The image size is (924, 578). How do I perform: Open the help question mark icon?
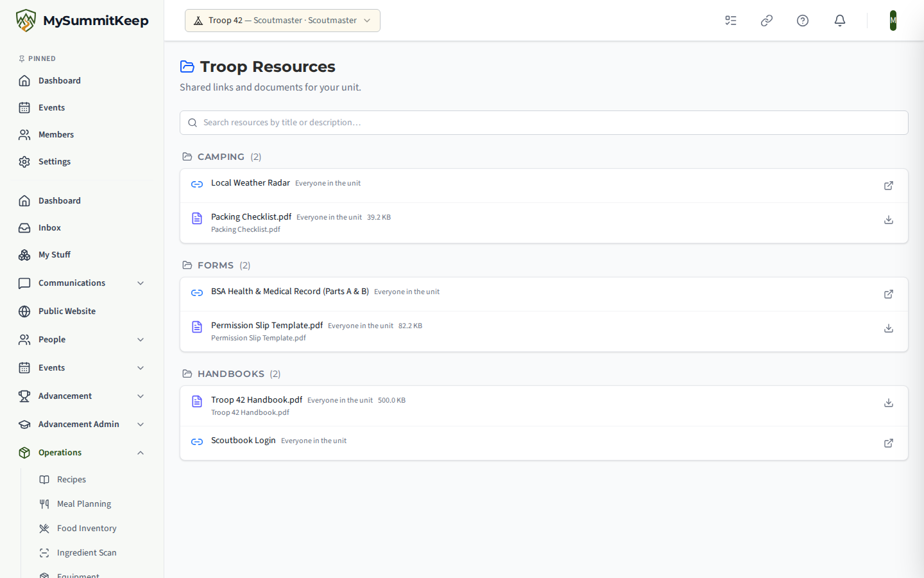coord(803,21)
